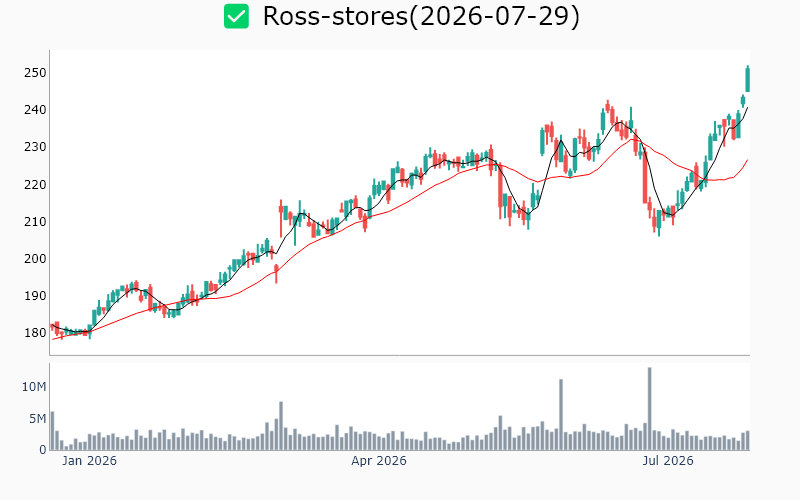
Task: Click the Jan 2026 x-axis label
Action: pos(89,461)
